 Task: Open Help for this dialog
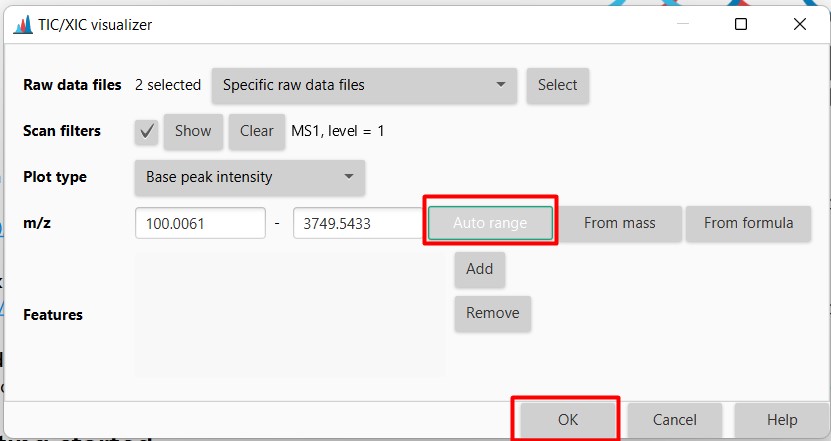pos(781,420)
